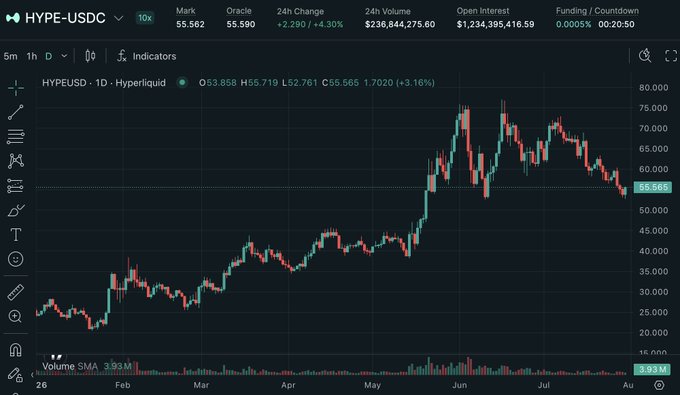Click the zoom in magnifier tool

pyautogui.click(x=15, y=316)
